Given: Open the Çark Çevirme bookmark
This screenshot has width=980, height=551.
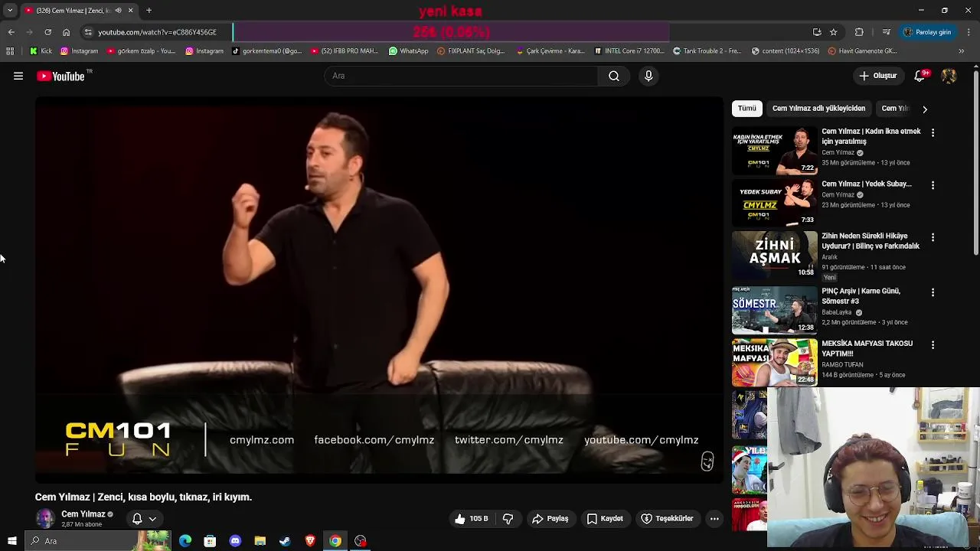Looking at the screenshot, I should coord(550,51).
